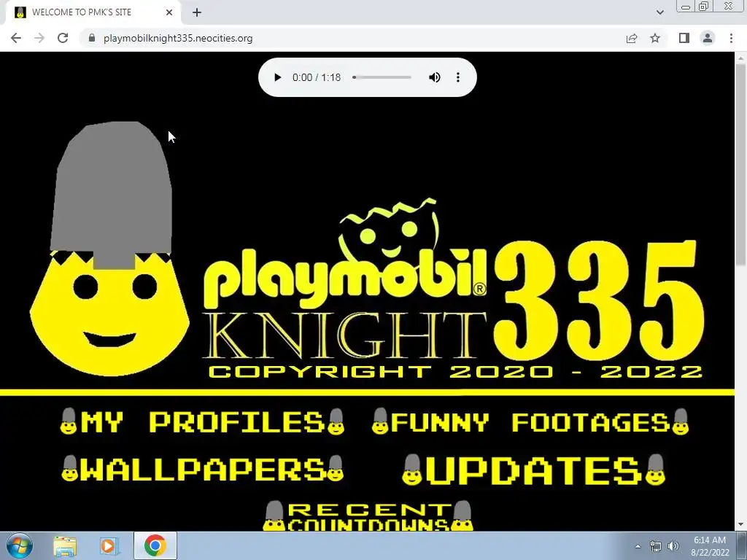This screenshot has width=747, height=560.
Task: Open Chrome three-dot menu
Action: click(731, 38)
